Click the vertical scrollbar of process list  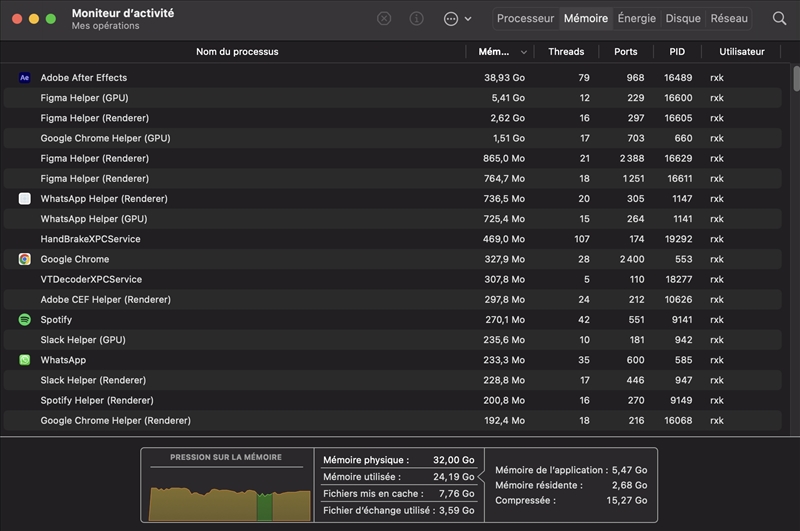point(796,79)
